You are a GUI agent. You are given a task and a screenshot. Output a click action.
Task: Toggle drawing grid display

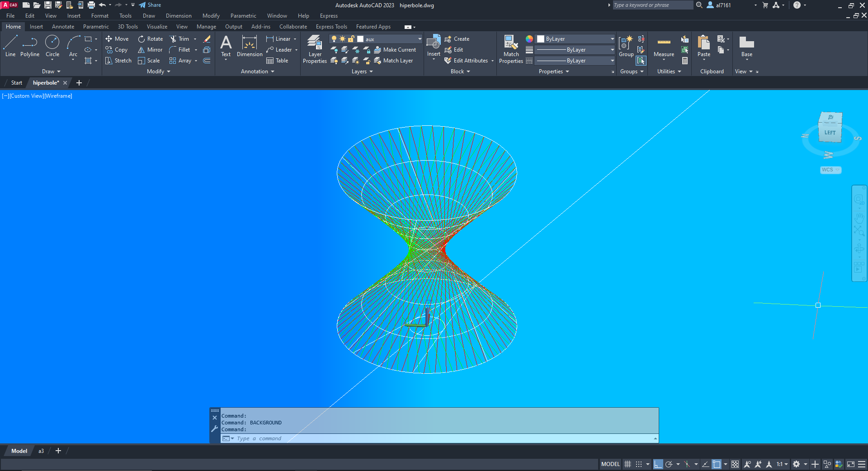point(628,464)
